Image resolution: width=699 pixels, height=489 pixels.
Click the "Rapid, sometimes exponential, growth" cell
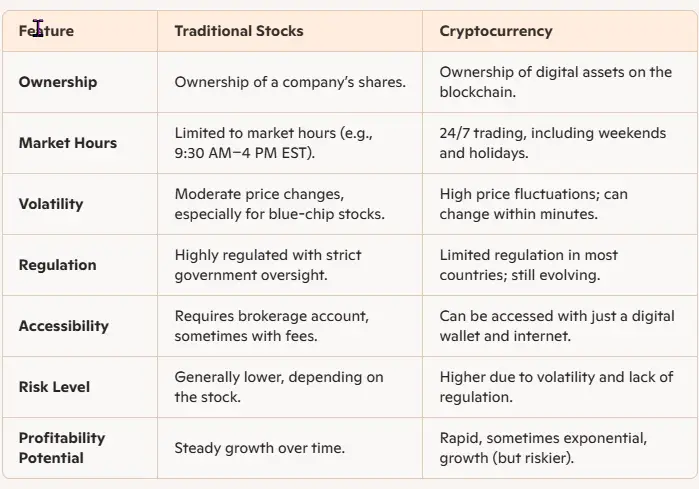click(543, 448)
